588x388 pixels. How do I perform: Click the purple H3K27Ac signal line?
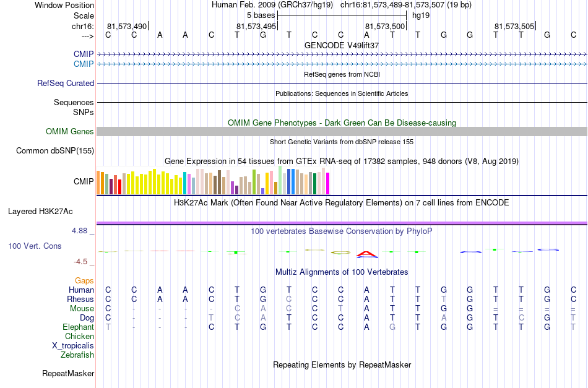(342, 223)
